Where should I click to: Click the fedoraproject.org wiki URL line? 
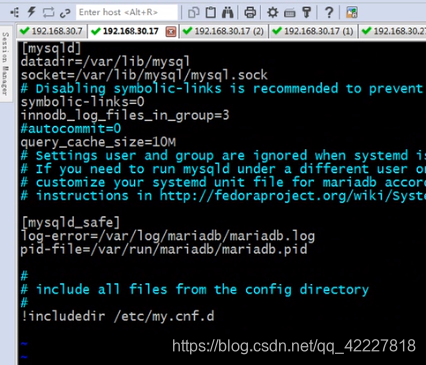point(223,196)
